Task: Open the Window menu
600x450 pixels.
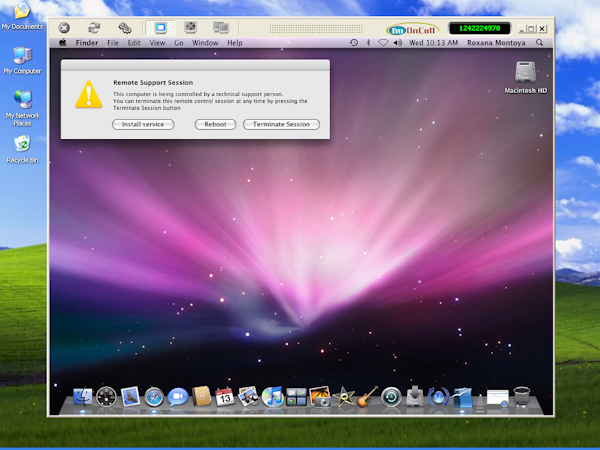Action: (x=205, y=43)
